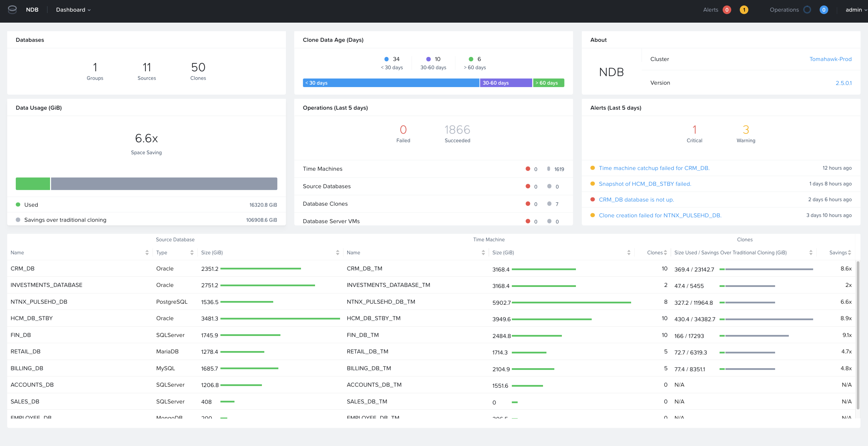Sort table by Clones count
The image size is (868, 446).
pyautogui.click(x=665, y=253)
